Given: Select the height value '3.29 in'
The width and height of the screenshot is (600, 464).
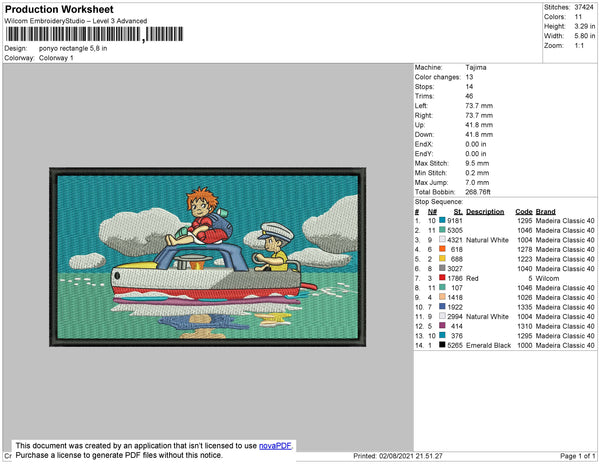Looking at the screenshot, I should (585, 26).
